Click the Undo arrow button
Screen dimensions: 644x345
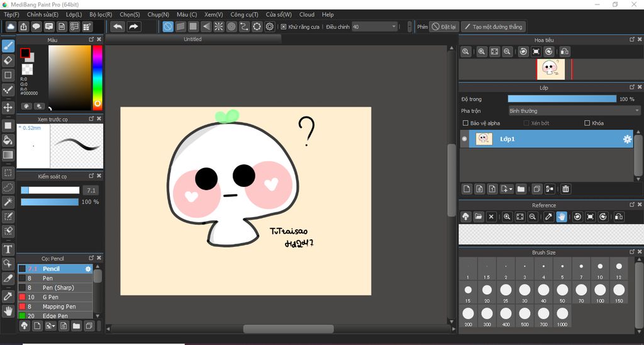118,26
